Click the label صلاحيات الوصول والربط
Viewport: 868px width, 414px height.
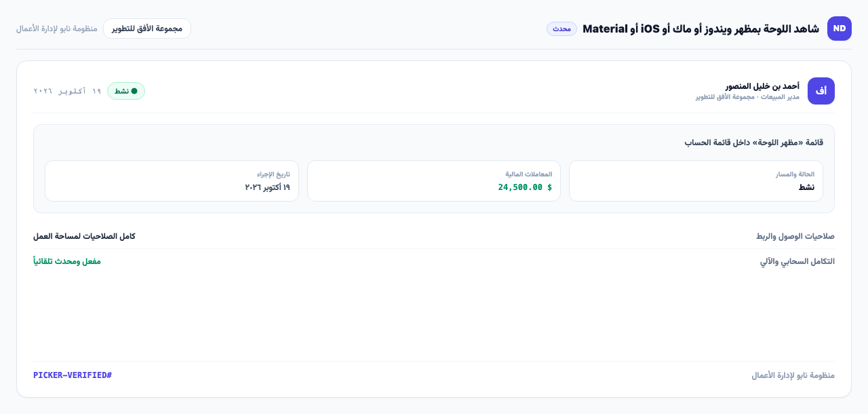795,236
